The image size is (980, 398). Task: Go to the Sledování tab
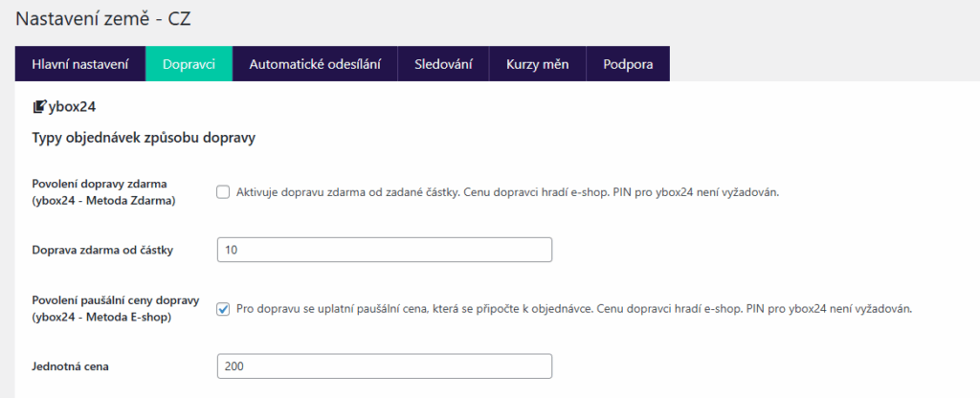444,64
